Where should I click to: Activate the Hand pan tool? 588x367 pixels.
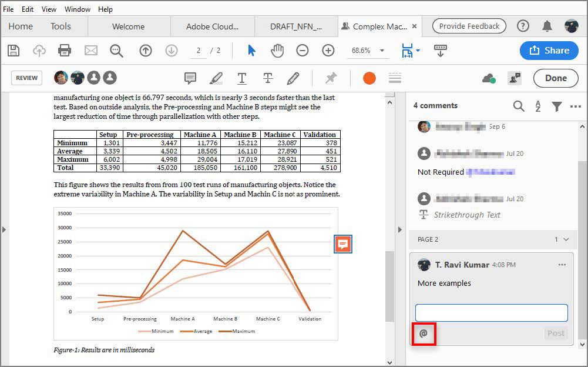tap(277, 51)
